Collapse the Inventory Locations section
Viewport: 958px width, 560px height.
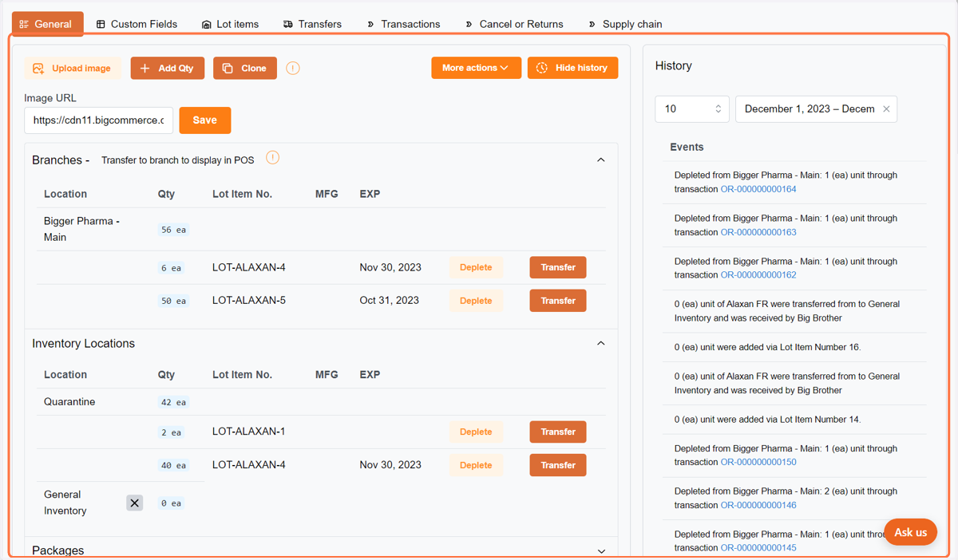click(601, 344)
